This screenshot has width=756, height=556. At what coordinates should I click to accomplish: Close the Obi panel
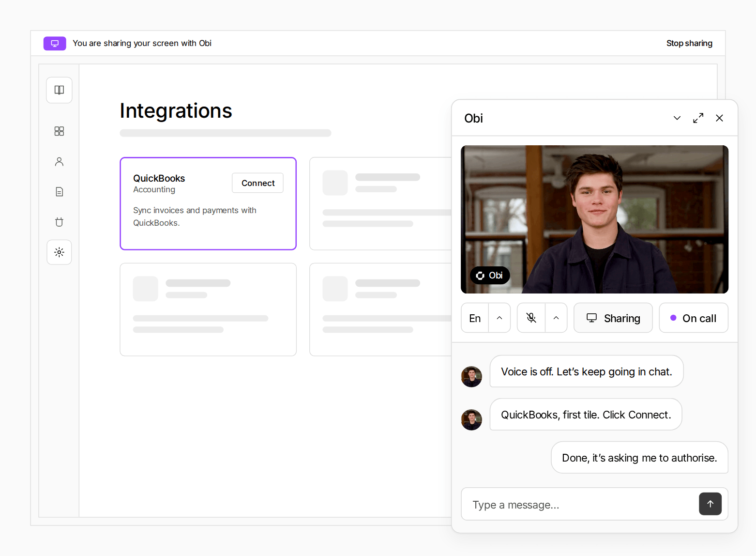719,118
